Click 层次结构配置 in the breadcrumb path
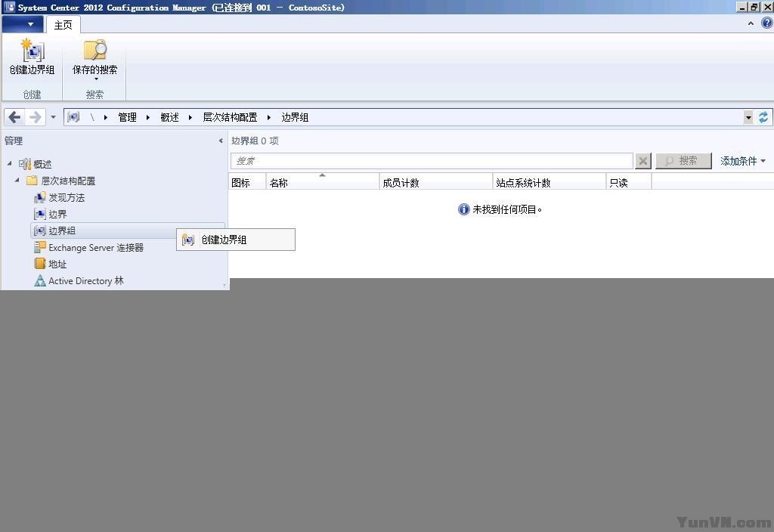 pyautogui.click(x=230, y=117)
